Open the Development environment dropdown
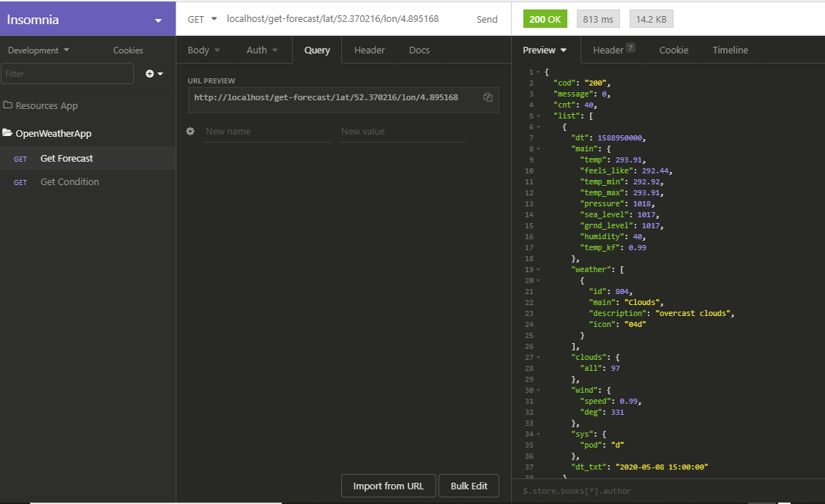 point(38,50)
